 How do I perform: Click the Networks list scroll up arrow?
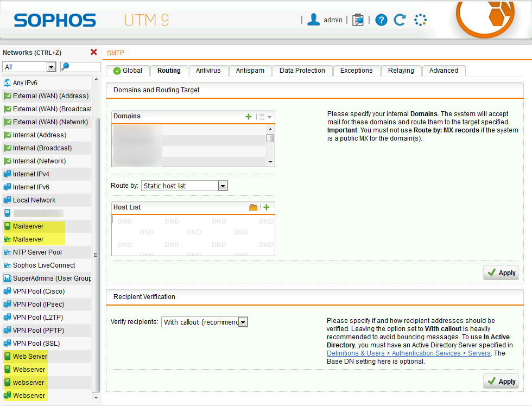pyautogui.click(x=96, y=79)
